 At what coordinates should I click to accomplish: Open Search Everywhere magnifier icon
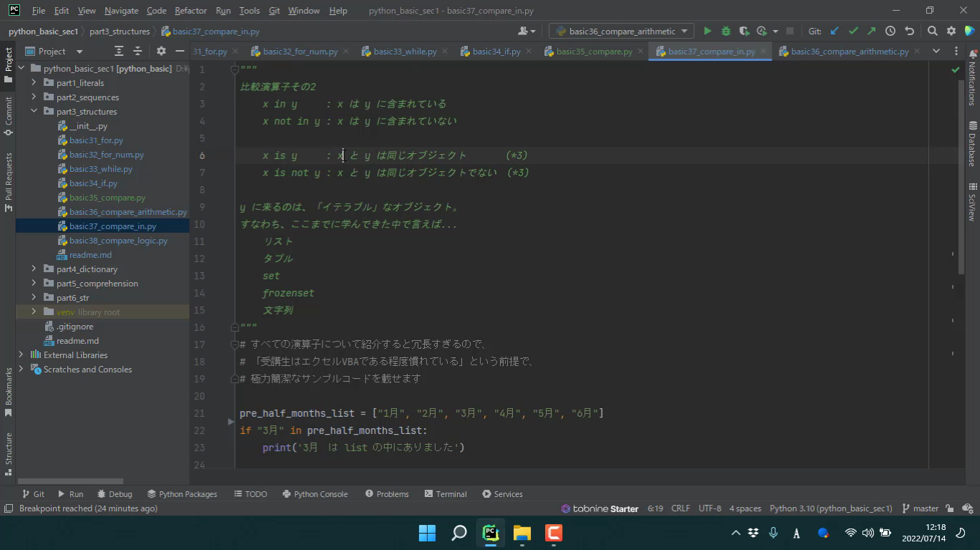coord(932,31)
